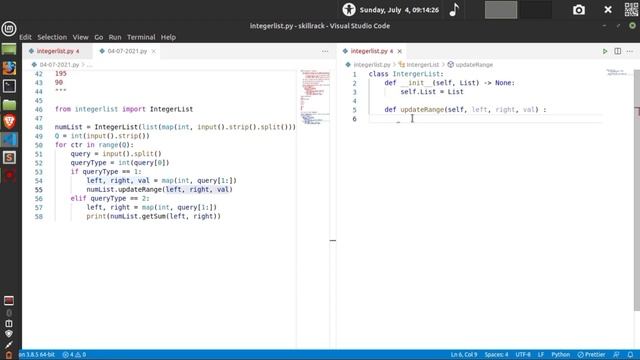The height and width of the screenshot is (360, 640).
Task: Open Sublime Text from the dock
Action: click(9, 157)
